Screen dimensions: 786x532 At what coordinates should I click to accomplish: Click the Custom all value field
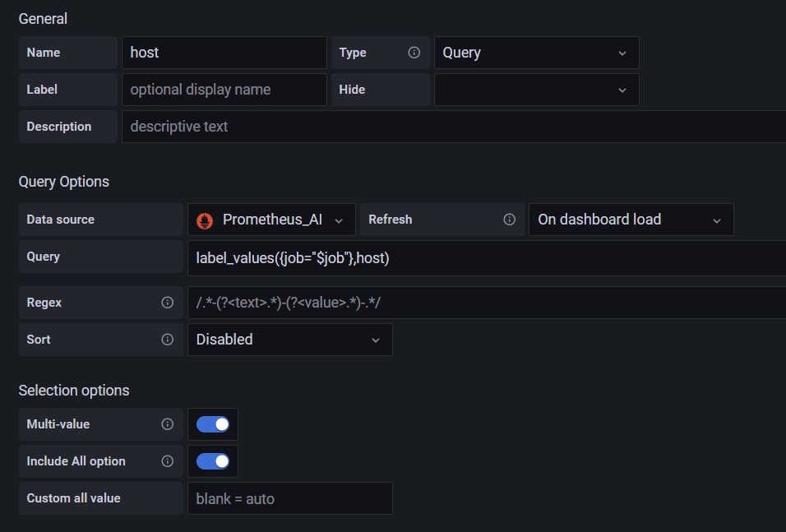point(289,498)
